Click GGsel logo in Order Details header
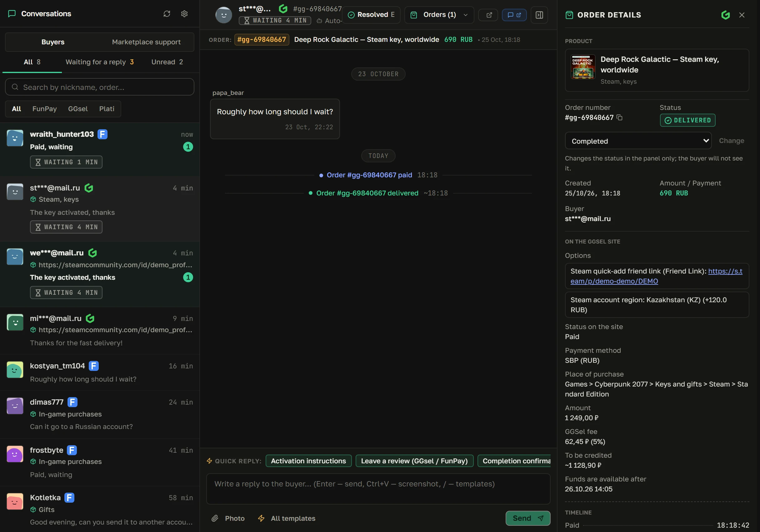The width and height of the screenshot is (760, 532). tap(725, 15)
